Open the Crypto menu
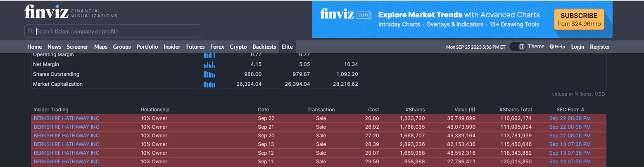 point(238,47)
